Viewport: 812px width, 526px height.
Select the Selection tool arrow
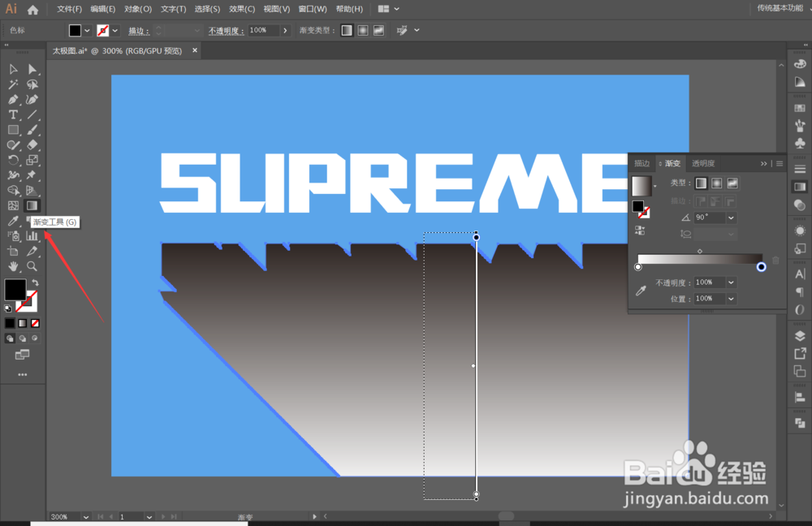coord(13,69)
